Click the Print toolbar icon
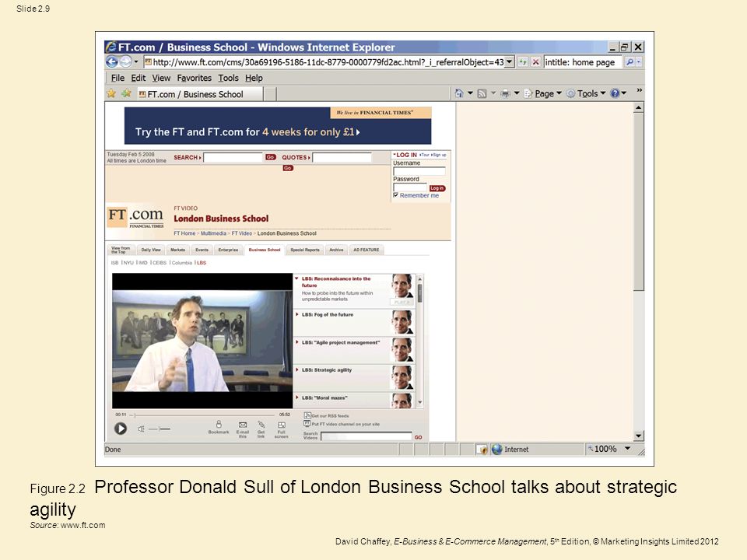 click(x=506, y=94)
